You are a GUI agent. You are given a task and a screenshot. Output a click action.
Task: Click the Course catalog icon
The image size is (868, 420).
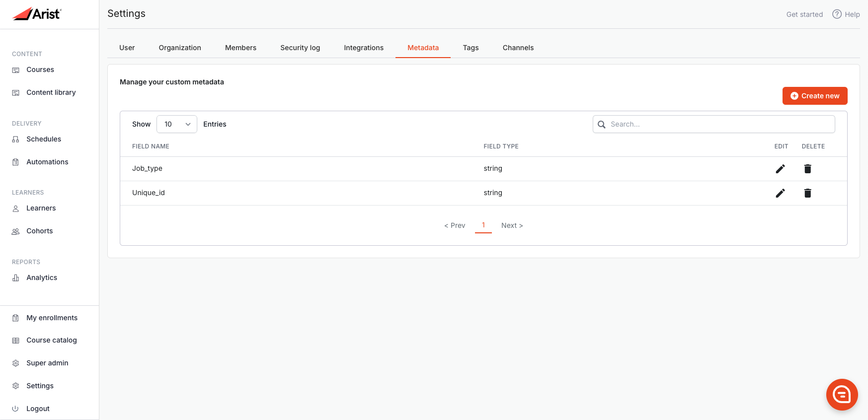coord(16,341)
